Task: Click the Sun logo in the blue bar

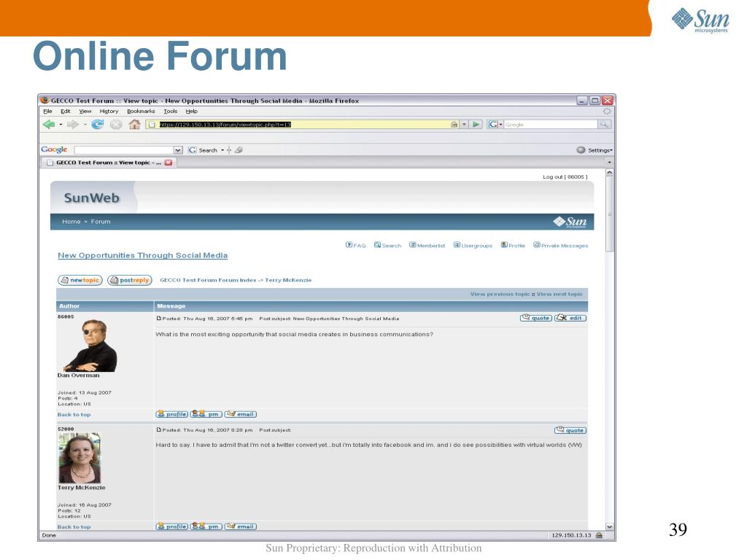Action: point(570,222)
